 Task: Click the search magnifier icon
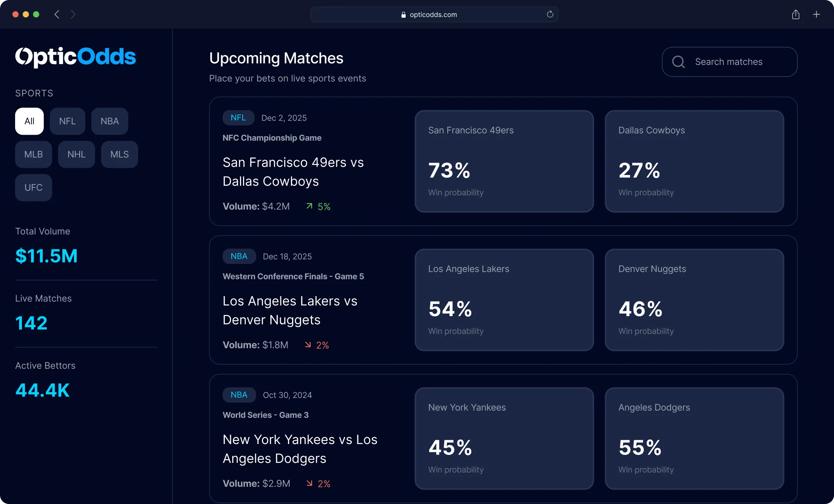coord(678,62)
